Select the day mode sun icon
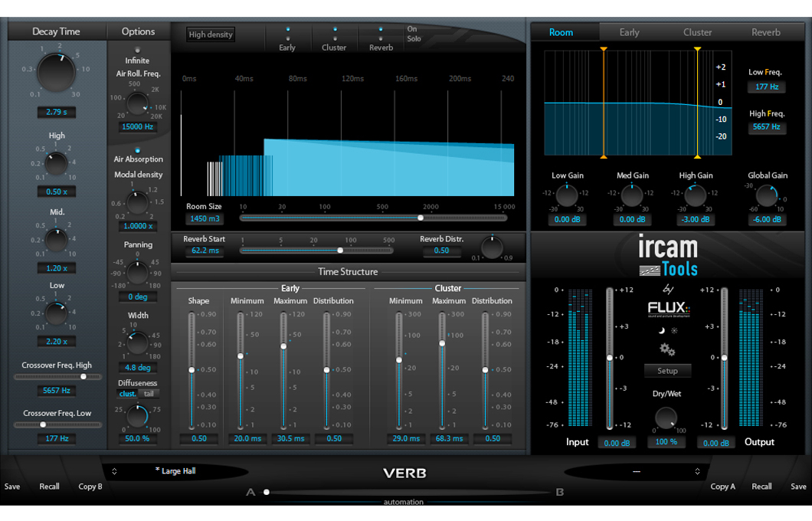This screenshot has width=812, height=521. tap(673, 330)
